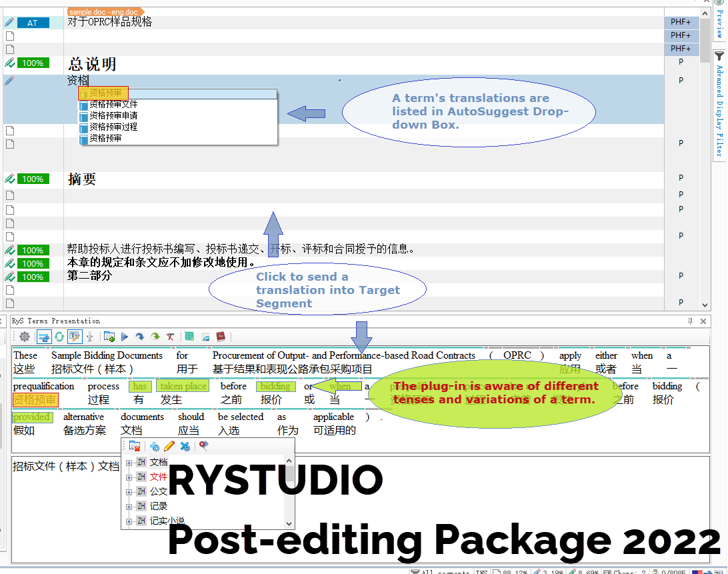Click the red unpin icon in popup

[x=203, y=446]
